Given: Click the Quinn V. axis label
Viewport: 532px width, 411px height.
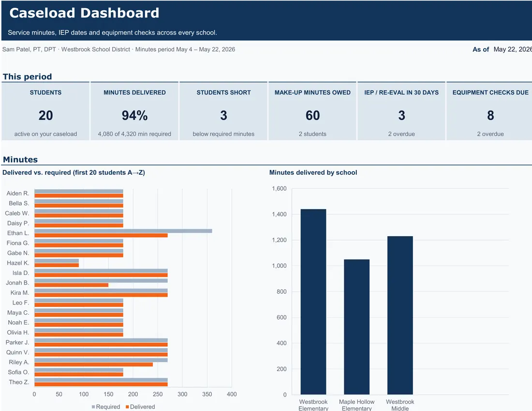Looking at the screenshot, I should [x=17, y=352].
